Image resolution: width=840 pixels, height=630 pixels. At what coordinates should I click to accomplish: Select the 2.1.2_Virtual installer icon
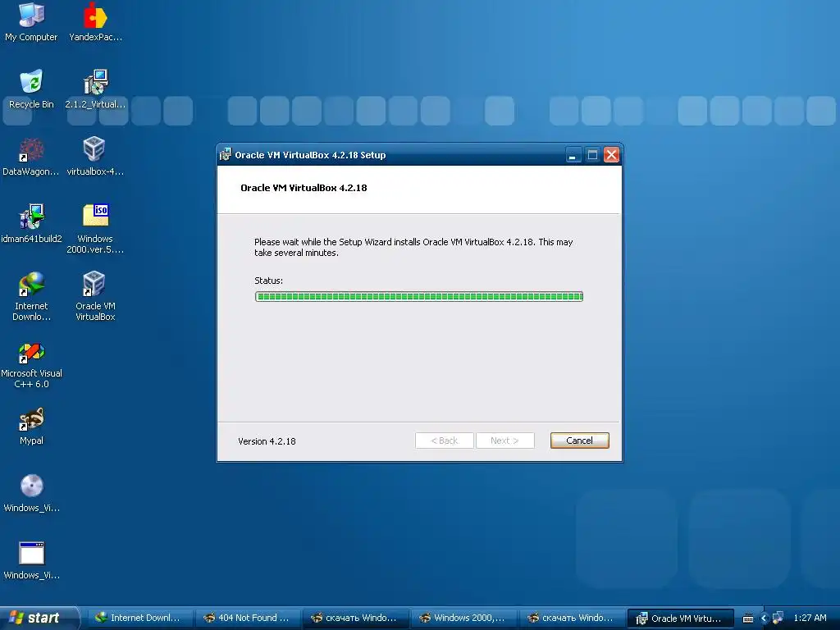[x=95, y=89]
